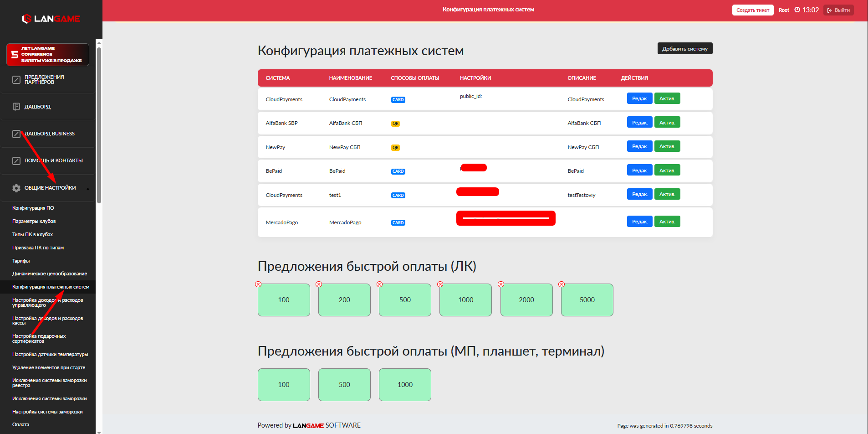This screenshot has width=868, height=434.
Task: Open Настройка датчики температуры
Action: coord(50,354)
